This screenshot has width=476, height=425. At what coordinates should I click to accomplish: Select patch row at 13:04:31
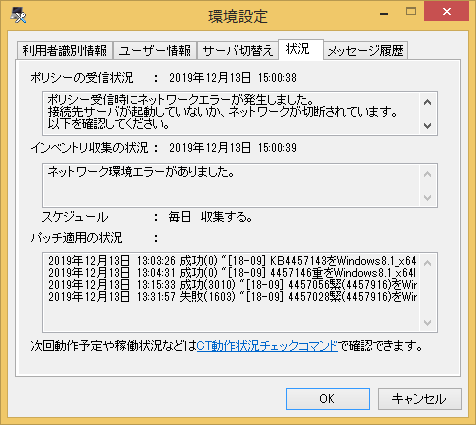[x=232, y=273]
